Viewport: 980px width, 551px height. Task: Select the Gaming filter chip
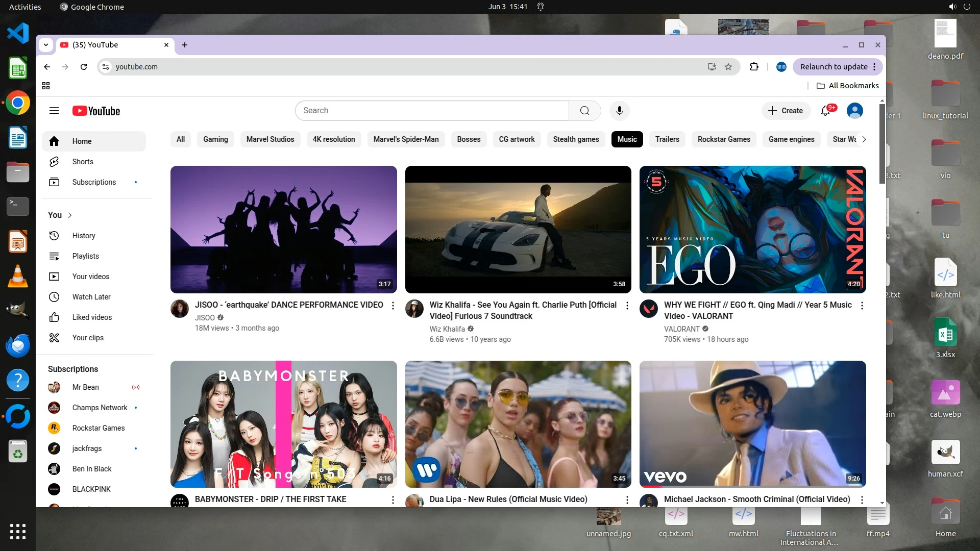[x=215, y=139]
